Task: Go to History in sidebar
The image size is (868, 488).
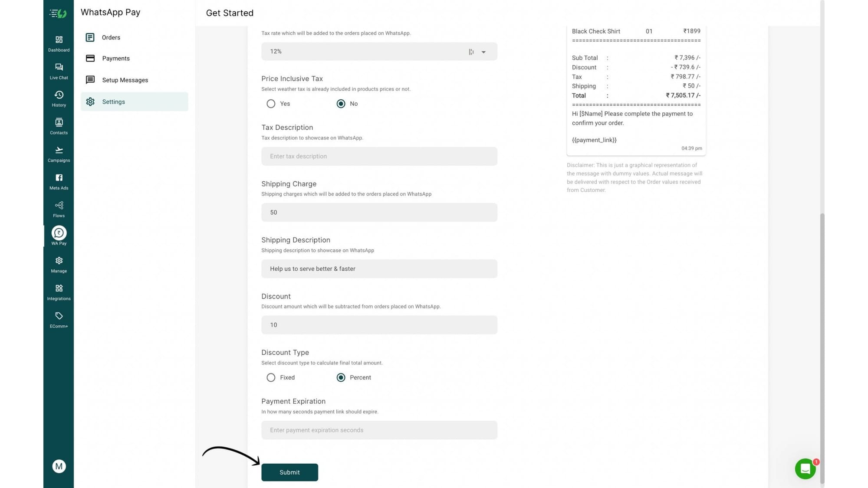Action: [59, 98]
